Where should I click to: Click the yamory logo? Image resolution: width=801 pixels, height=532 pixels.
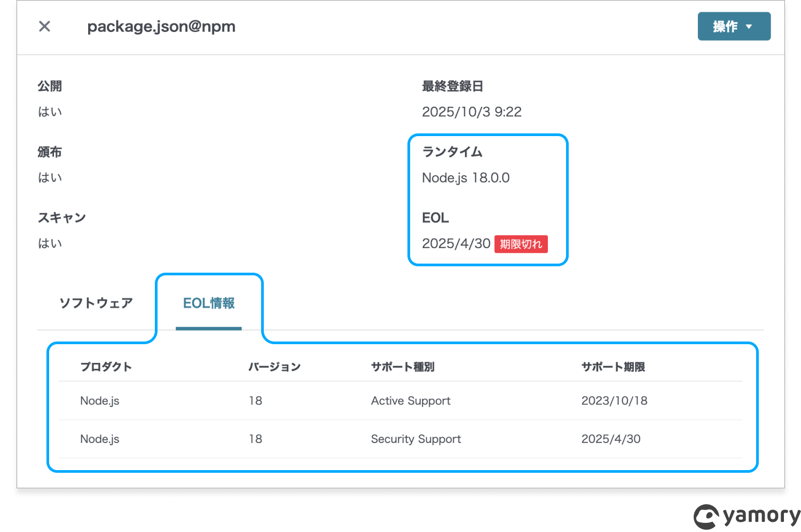click(x=747, y=516)
